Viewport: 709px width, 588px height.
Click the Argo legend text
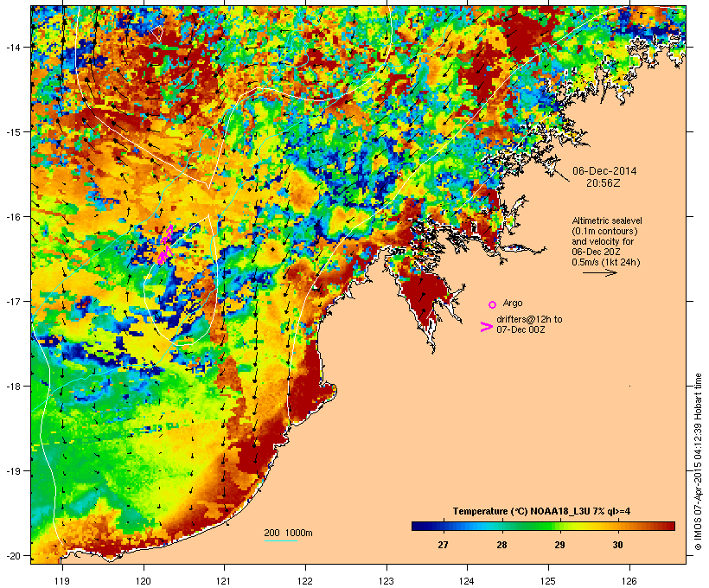click(513, 303)
